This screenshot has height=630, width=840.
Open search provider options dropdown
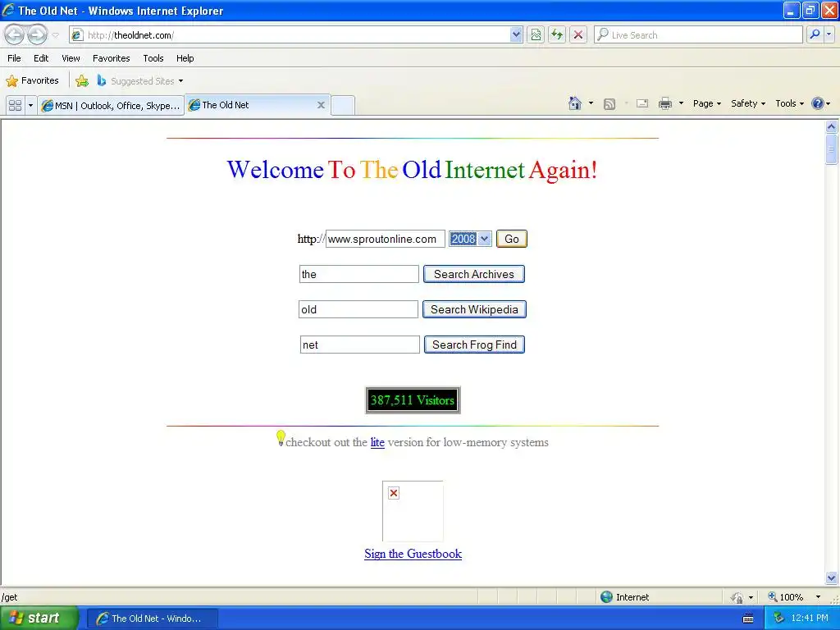[x=829, y=34]
